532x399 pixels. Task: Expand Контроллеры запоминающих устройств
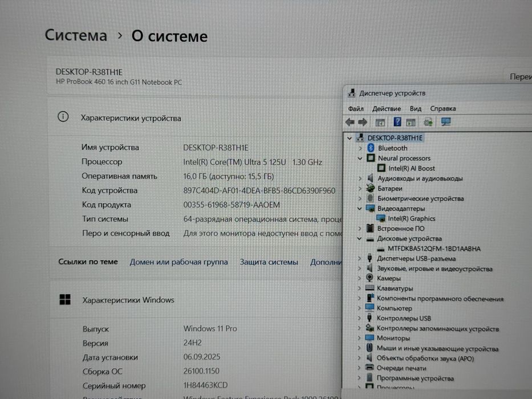(x=359, y=328)
